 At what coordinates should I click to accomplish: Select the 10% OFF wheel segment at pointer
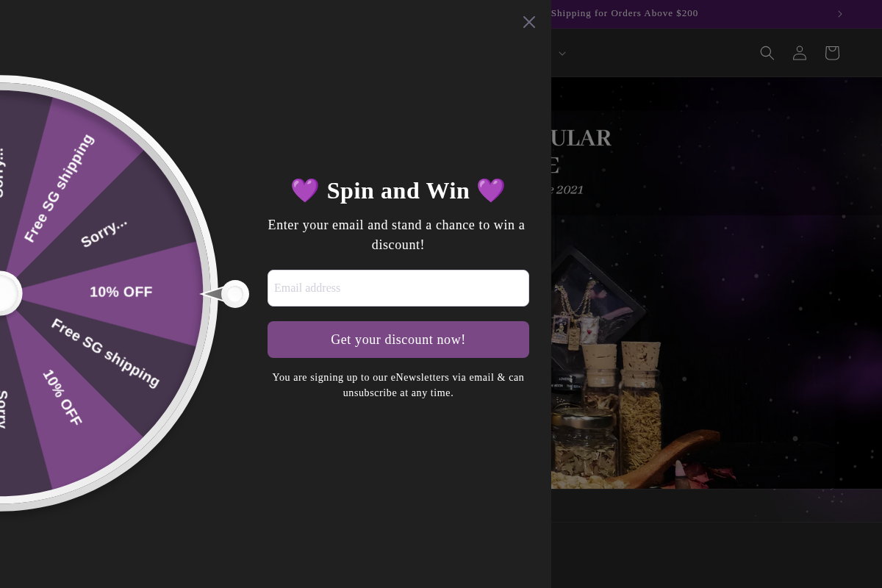[121, 293]
